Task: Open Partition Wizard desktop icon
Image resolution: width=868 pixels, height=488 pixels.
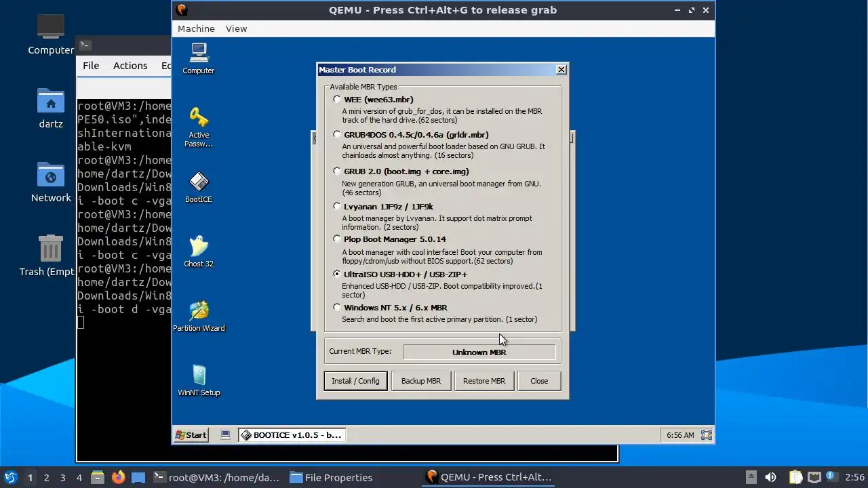Action: [x=199, y=316]
